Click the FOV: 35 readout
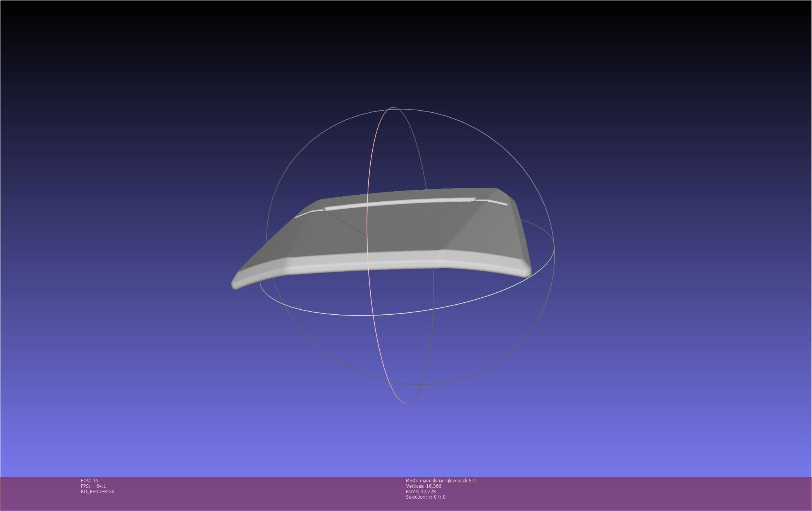Viewport: 812px width, 511px height. point(89,480)
